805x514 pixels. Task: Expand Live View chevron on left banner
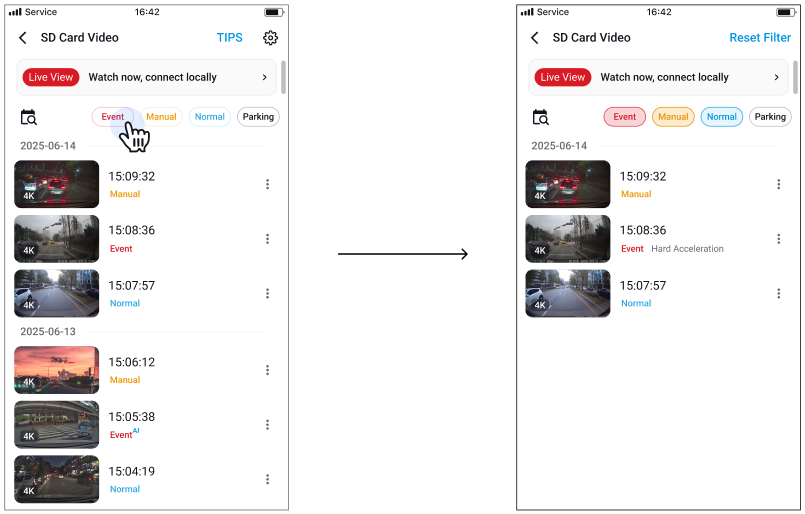point(264,77)
